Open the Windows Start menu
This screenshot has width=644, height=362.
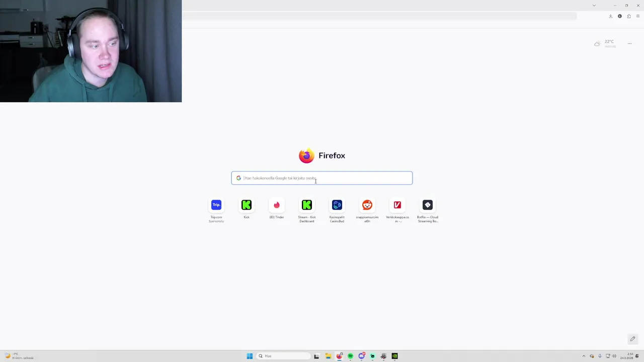pyautogui.click(x=250, y=356)
